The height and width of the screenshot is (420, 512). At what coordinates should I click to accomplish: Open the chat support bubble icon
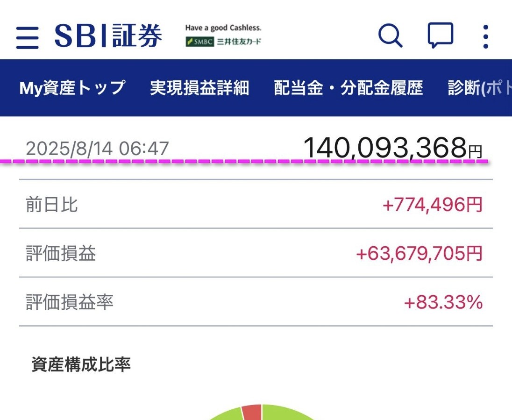coord(441,35)
